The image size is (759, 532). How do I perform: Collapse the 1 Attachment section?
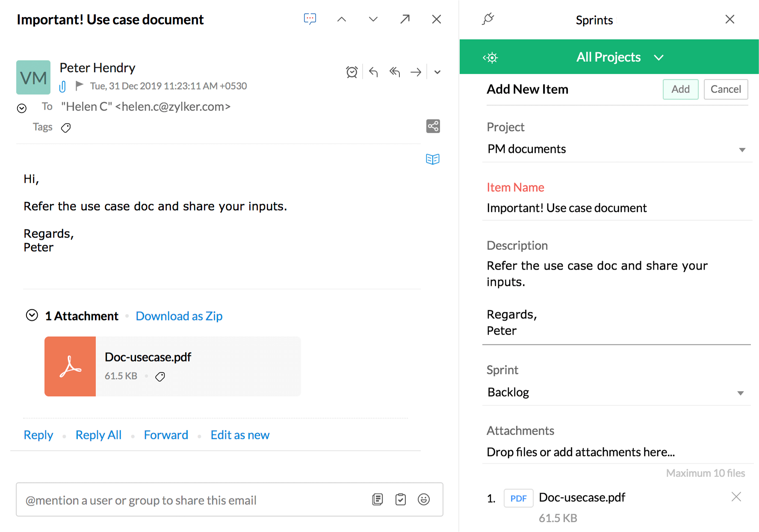click(32, 315)
